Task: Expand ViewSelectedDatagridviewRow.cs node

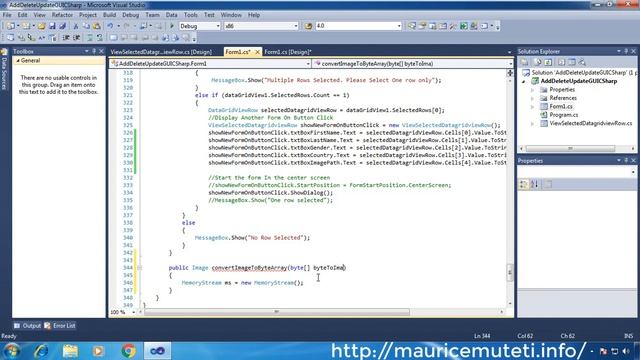Action: coord(533,124)
